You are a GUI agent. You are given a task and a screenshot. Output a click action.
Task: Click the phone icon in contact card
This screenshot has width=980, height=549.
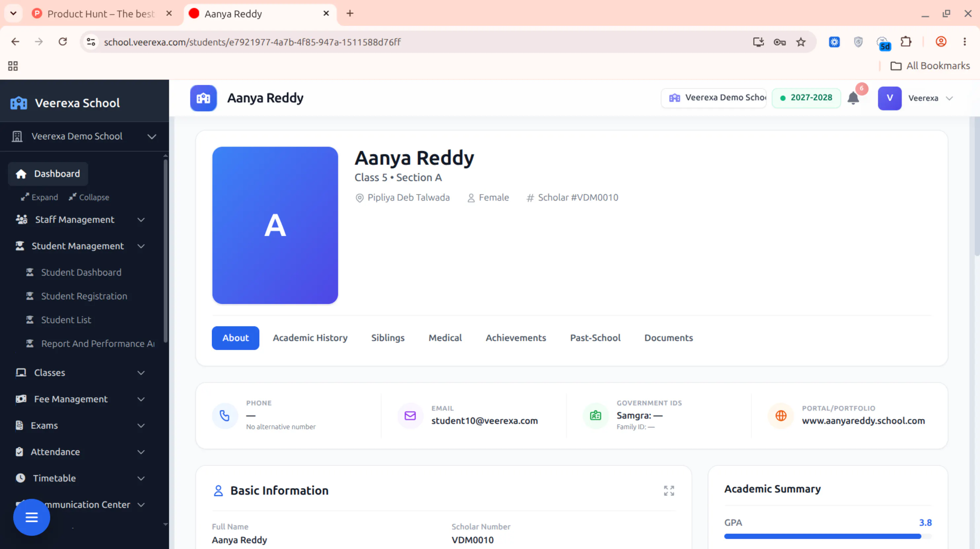(225, 416)
